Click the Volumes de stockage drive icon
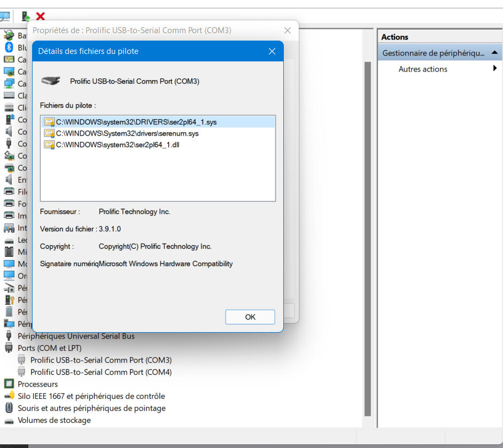The height and width of the screenshot is (448, 503). (x=9, y=421)
